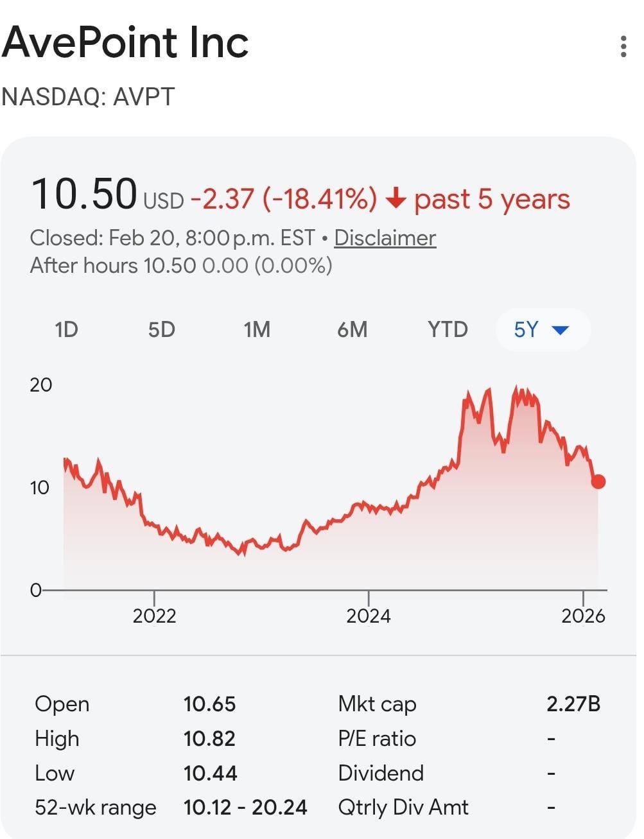Click the After hours price line
The width and height of the screenshot is (644, 839).
(181, 265)
